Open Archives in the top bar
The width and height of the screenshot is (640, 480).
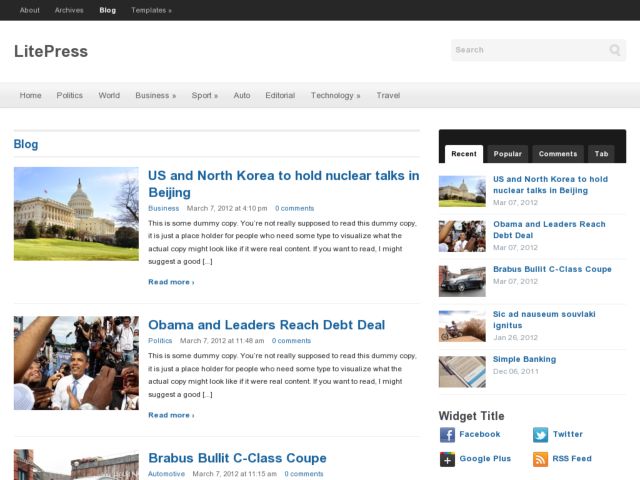[69, 10]
